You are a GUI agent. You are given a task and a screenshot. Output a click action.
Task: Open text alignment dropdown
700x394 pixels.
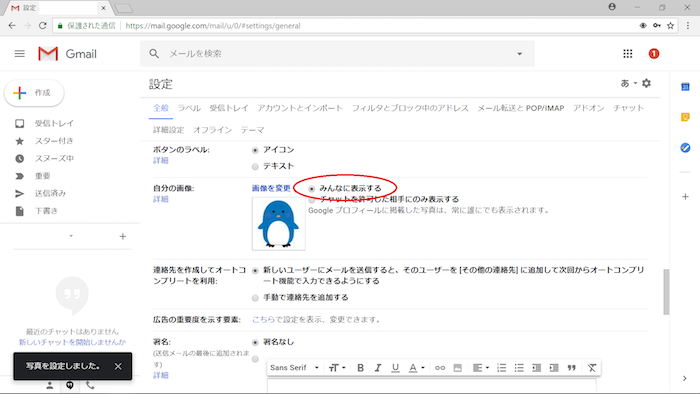pyautogui.click(x=481, y=368)
